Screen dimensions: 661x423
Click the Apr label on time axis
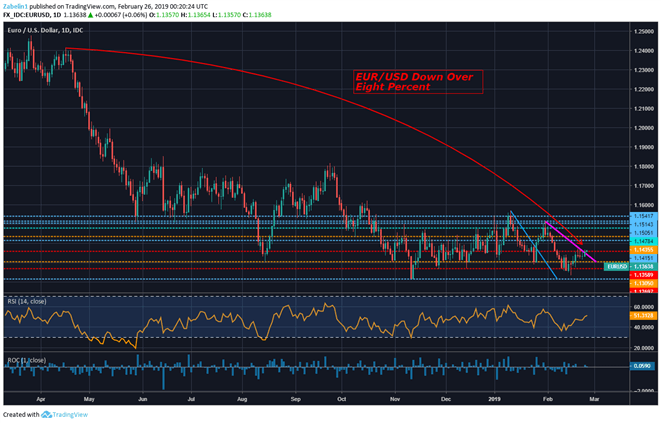tap(40, 399)
